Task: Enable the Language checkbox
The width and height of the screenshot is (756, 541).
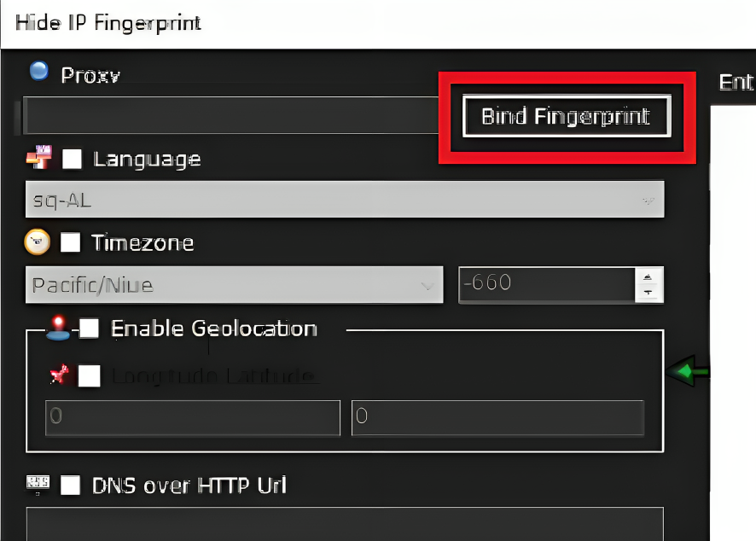Action: 72,159
